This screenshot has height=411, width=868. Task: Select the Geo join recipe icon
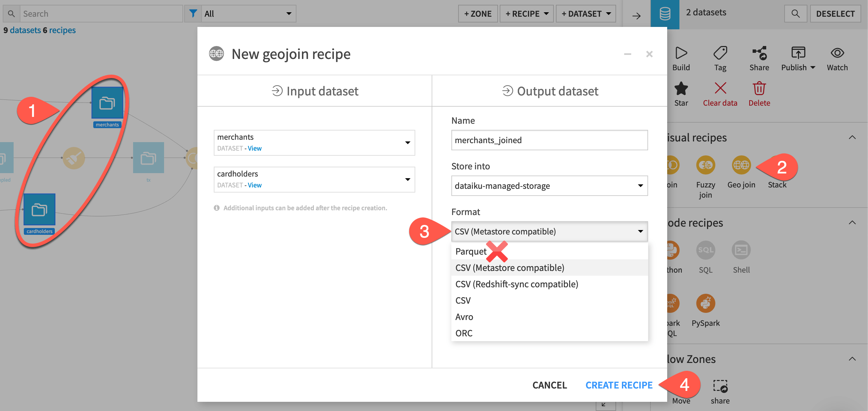coord(741,165)
